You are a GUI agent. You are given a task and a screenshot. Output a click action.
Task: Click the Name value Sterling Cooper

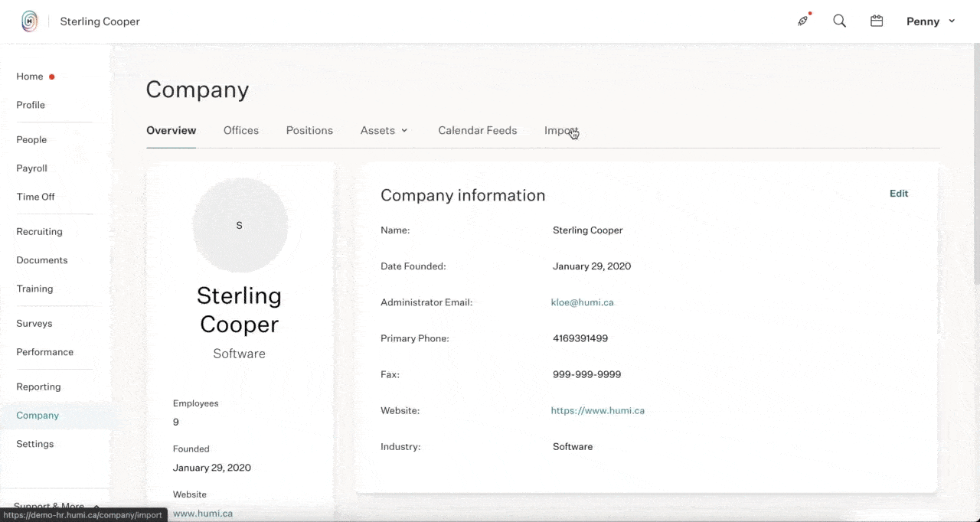588,230
